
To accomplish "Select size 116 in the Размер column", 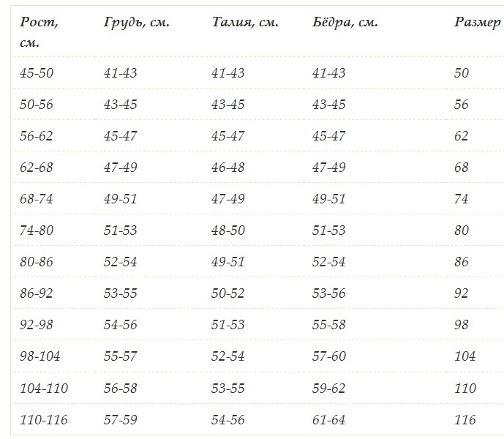I will point(465,420).
